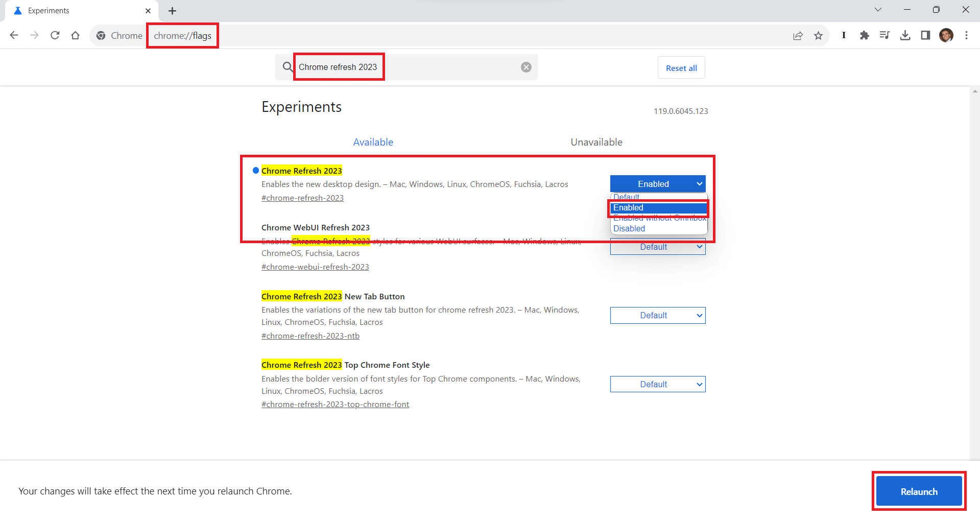Image resolution: width=980 pixels, height=520 pixels.
Task: Click the page scrollbar up arrow
Action: 975,91
